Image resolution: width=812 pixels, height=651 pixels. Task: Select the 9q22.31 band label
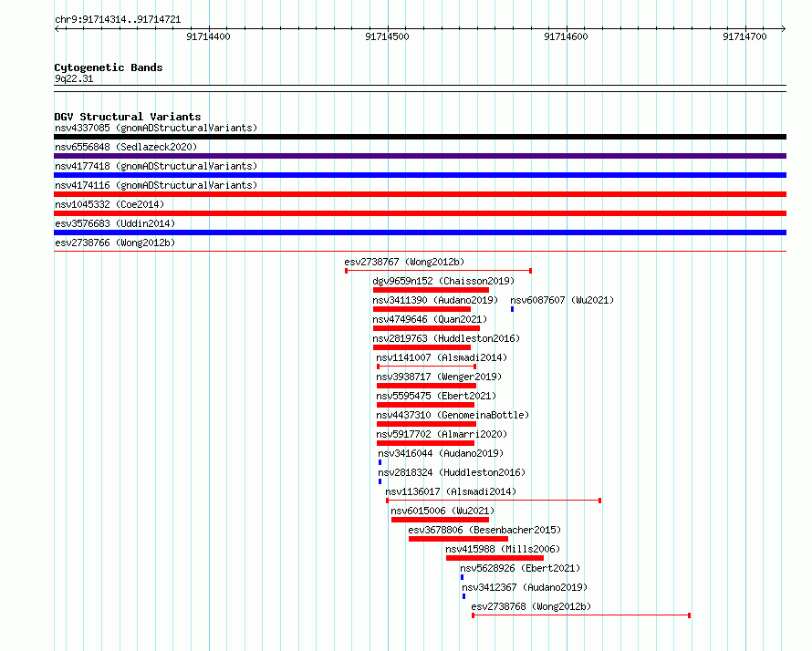[74, 79]
